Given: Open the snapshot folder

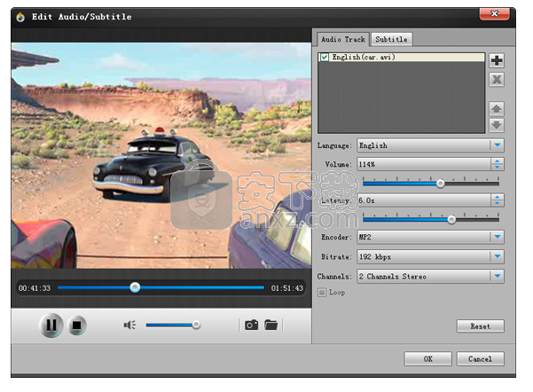Looking at the screenshot, I should (x=270, y=325).
